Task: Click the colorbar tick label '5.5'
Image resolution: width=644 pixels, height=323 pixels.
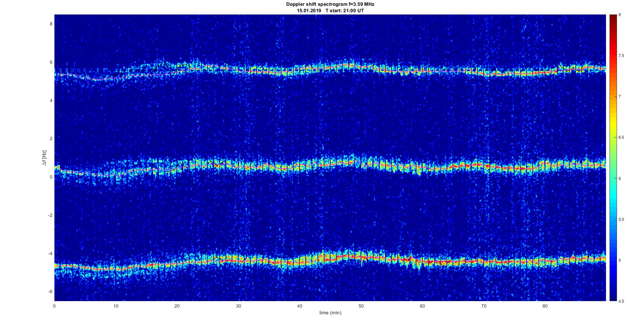Action: point(621,219)
